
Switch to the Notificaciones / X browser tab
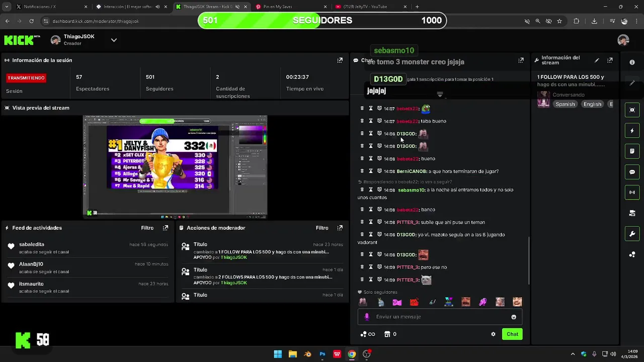(50, 7)
